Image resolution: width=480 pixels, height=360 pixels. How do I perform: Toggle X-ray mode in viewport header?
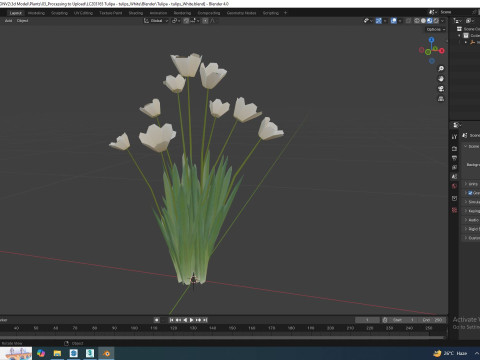pyautogui.click(x=408, y=21)
